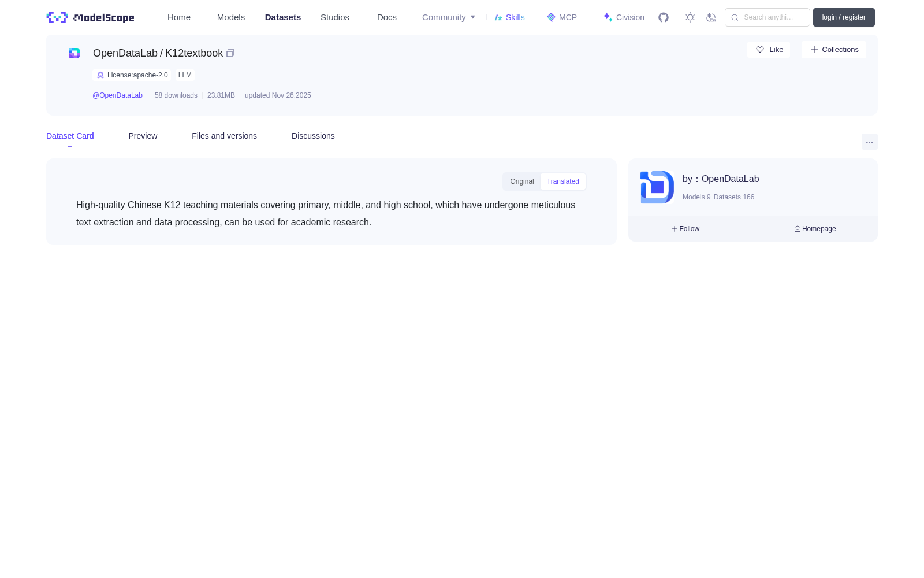Click the Models 9 count
This screenshot has width=924, height=578.
point(696,197)
